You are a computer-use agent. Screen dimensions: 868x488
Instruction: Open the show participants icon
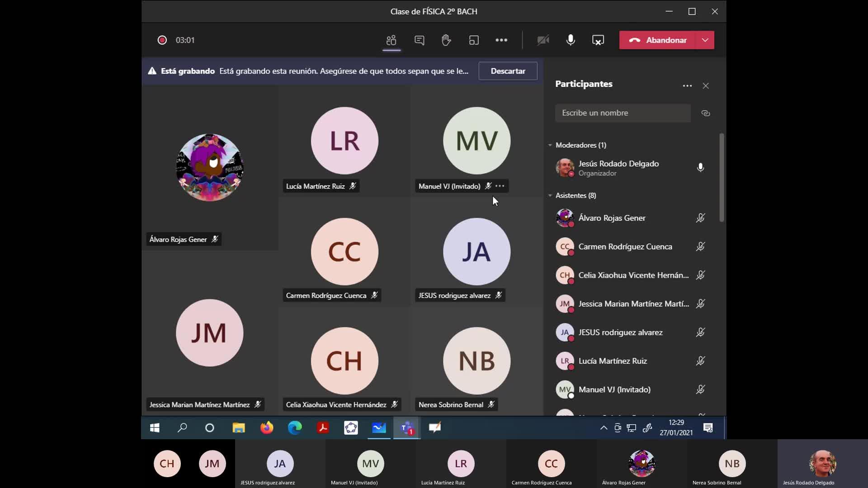[x=392, y=40]
